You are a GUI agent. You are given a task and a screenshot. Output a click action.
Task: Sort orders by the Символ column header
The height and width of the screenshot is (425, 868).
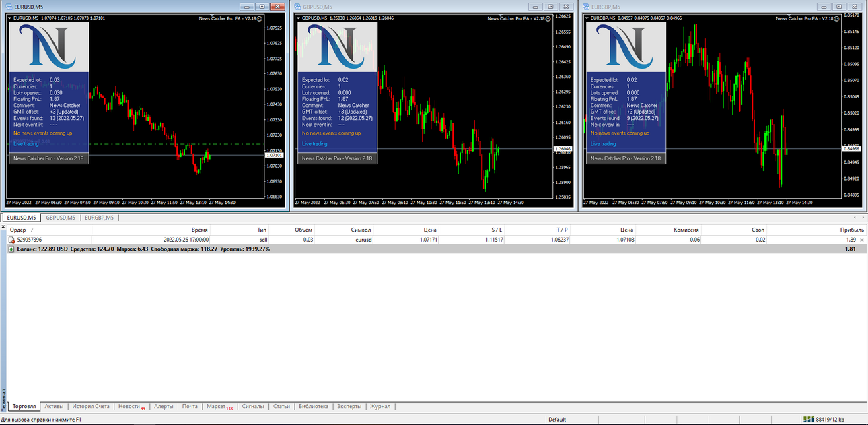pyautogui.click(x=344, y=230)
